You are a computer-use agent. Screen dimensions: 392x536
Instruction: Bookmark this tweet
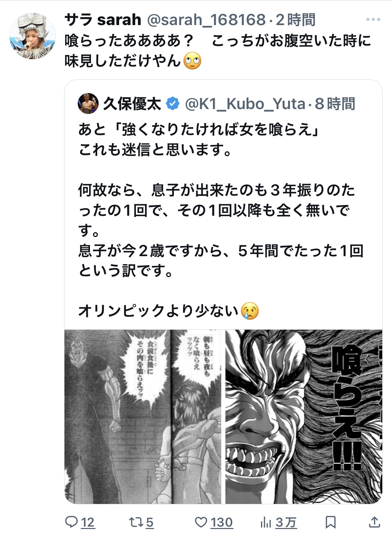(x=330, y=522)
